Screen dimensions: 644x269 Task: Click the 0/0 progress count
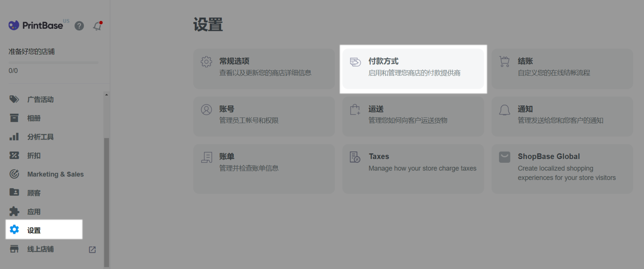13,71
